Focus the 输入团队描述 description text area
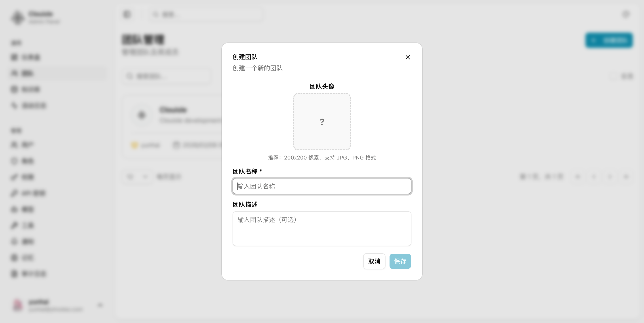This screenshot has width=644, height=323. (322, 229)
